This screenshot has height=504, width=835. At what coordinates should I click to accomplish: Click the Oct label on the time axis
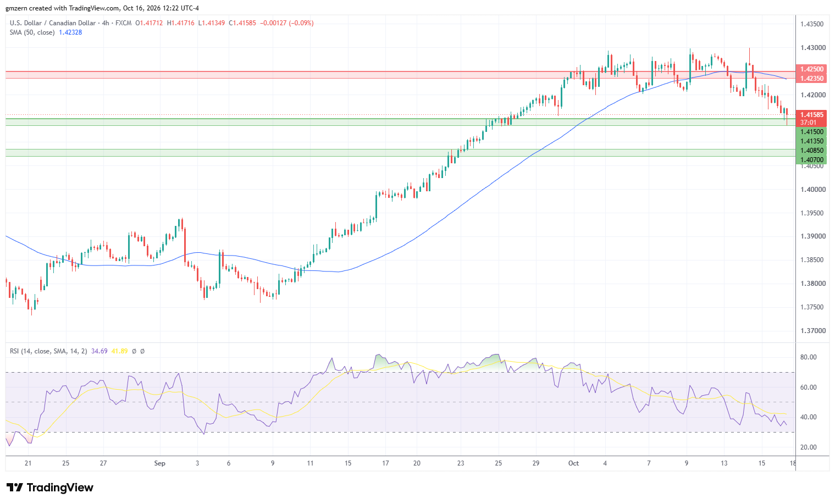[573, 463]
